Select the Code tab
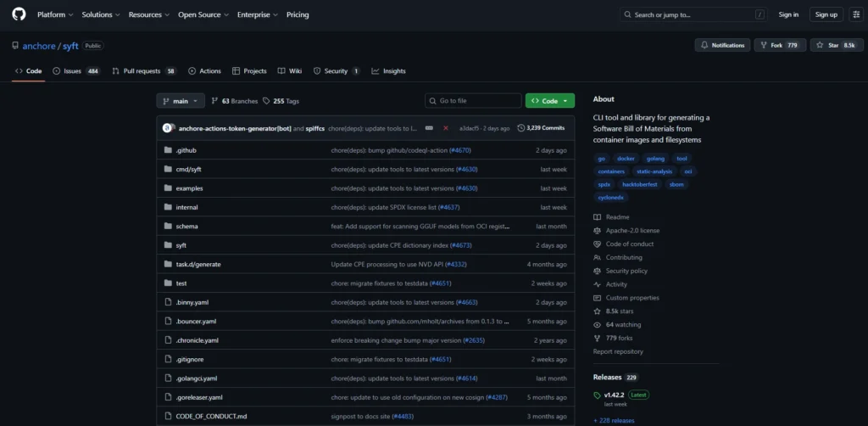This screenshot has height=426, width=868. pos(28,71)
